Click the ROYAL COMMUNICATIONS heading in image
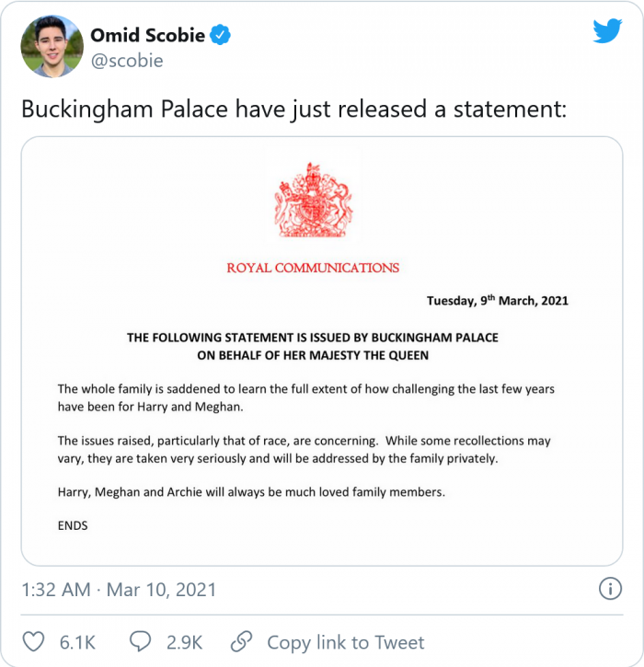 pos(313,268)
